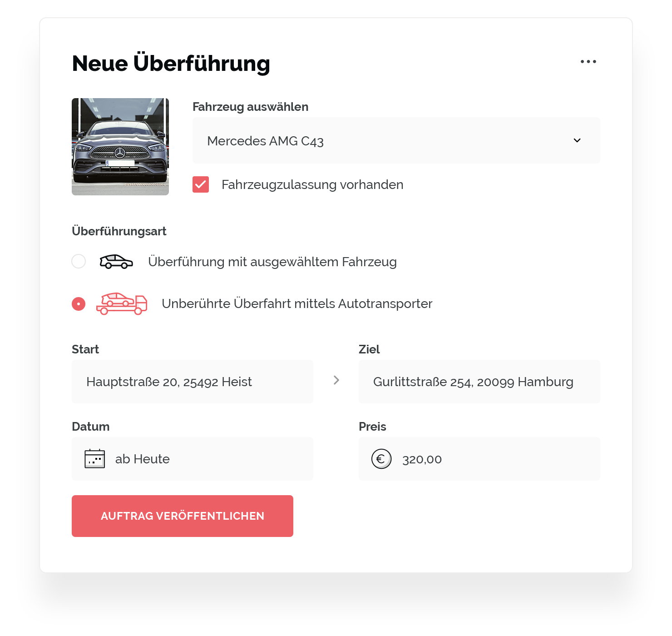Click the Ziel address field Gurlittstraße 254
The height and width of the screenshot is (636, 672).
pyautogui.click(x=479, y=382)
